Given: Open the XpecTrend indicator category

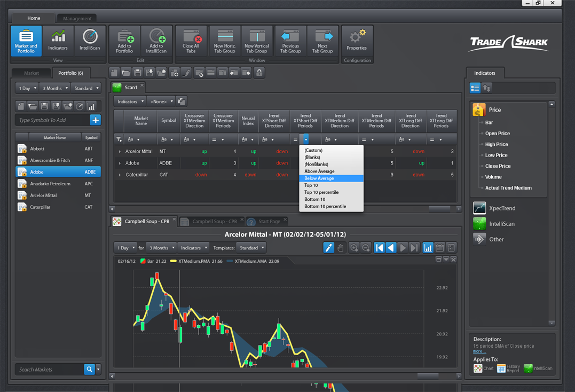Looking at the screenshot, I should pyautogui.click(x=494, y=208).
